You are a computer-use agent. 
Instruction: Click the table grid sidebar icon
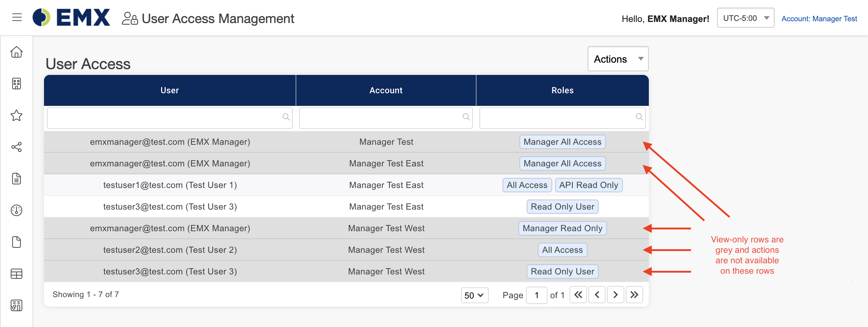(x=17, y=274)
